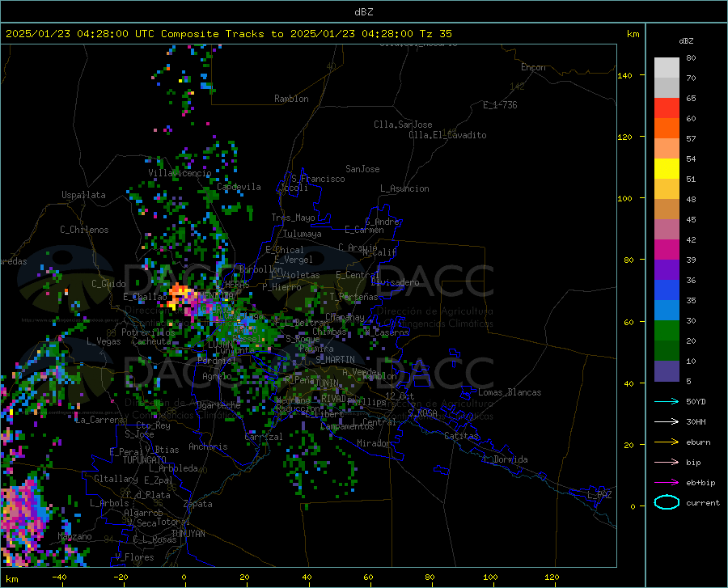Pick the dark green 10-20 dBZ swatch
Viewport: 728px width, 588px height.
[667, 351]
